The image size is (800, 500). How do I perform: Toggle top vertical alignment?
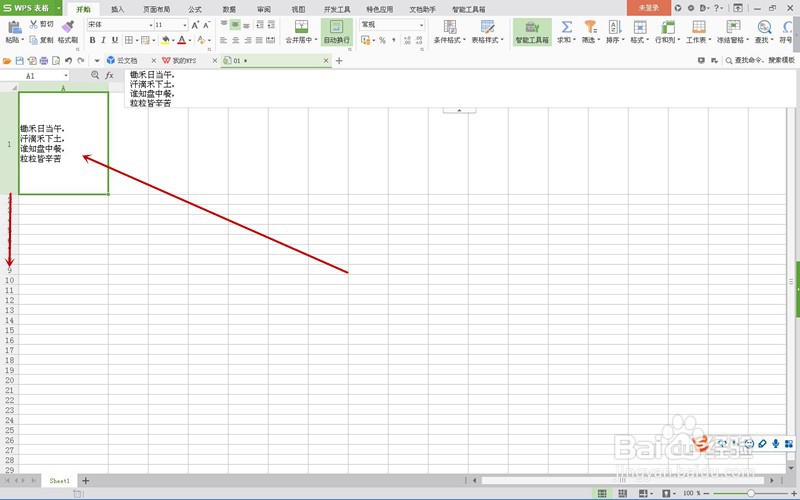tap(224, 24)
